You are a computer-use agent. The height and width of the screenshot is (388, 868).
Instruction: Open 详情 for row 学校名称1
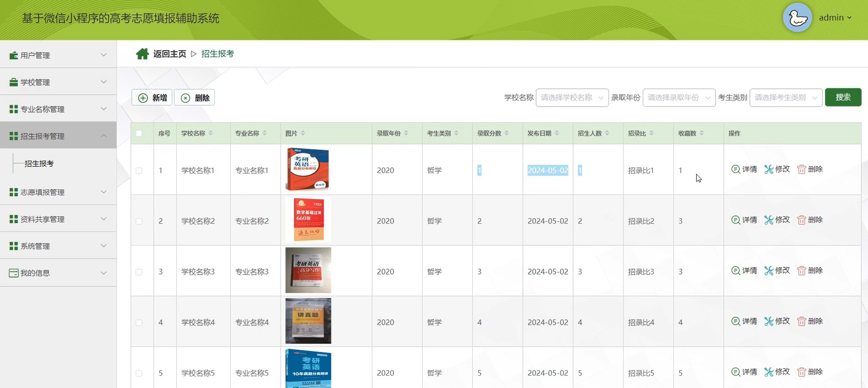click(744, 169)
